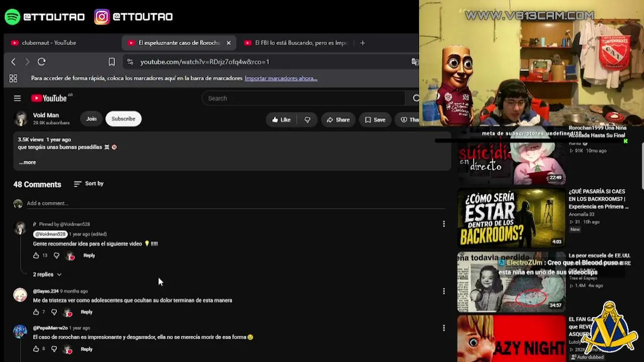The width and height of the screenshot is (644, 362).
Task: Reply to the comment by @Sayao.234
Action: click(87, 312)
